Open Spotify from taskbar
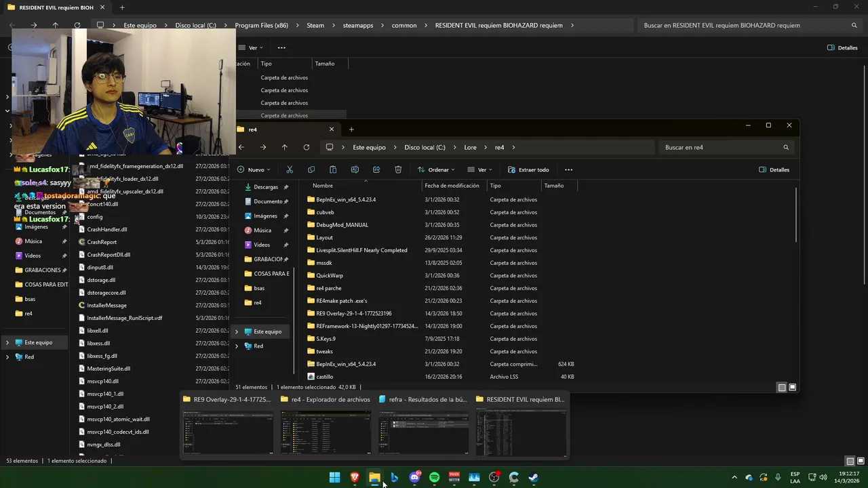The height and width of the screenshot is (488, 868). (x=434, y=477)
